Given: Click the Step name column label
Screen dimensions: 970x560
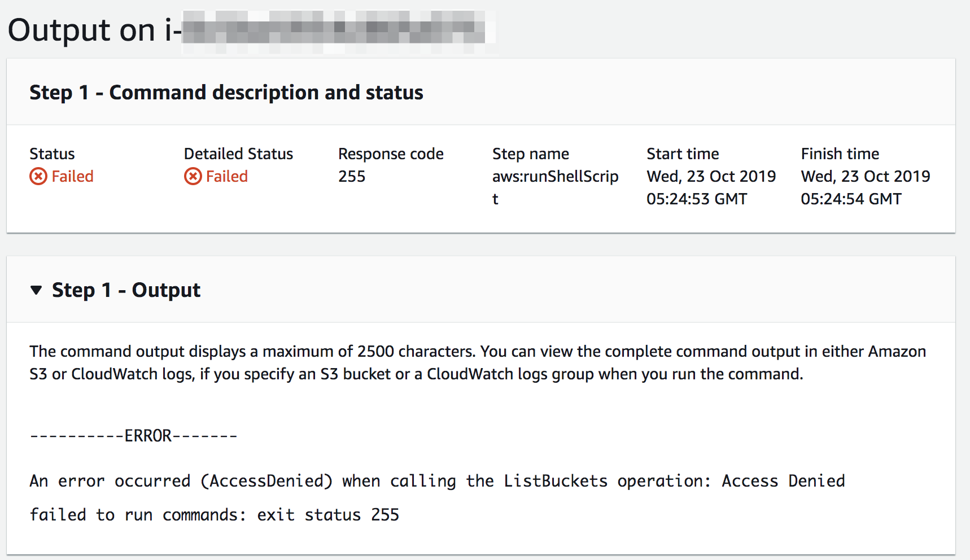Looking at the screenshot, I should point(531,154).
